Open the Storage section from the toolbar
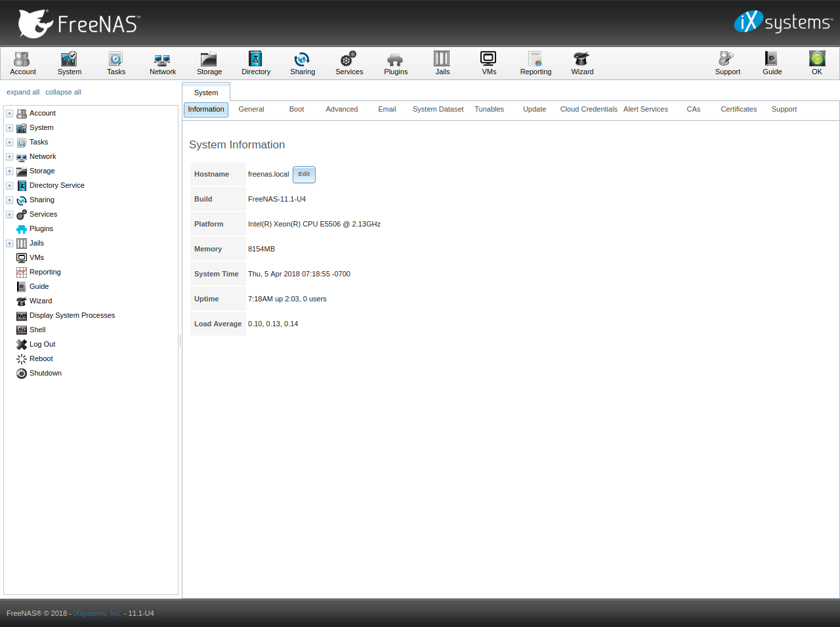The height and width of the screenshot is (627, 840). pyautogui.click(x=209, y=62)
